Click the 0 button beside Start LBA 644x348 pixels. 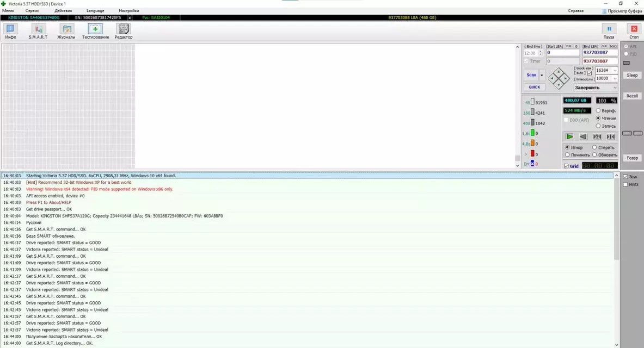point(576,46)
